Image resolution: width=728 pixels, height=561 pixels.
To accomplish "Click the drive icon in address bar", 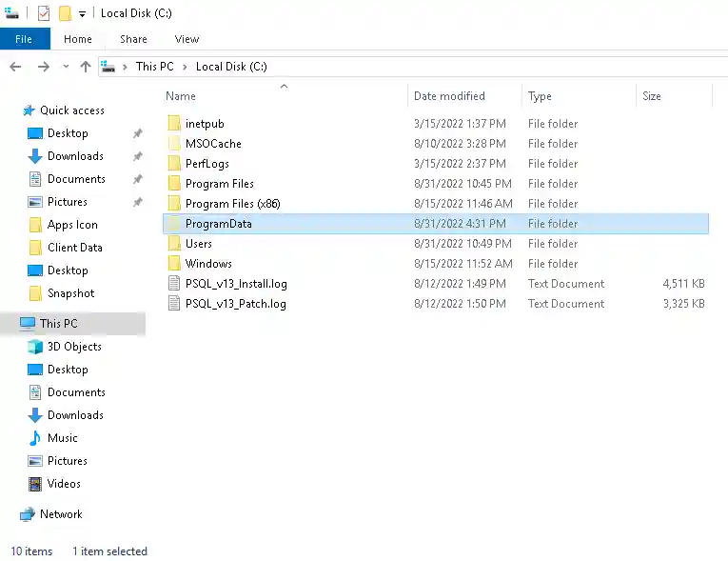I will pos(108,67).
